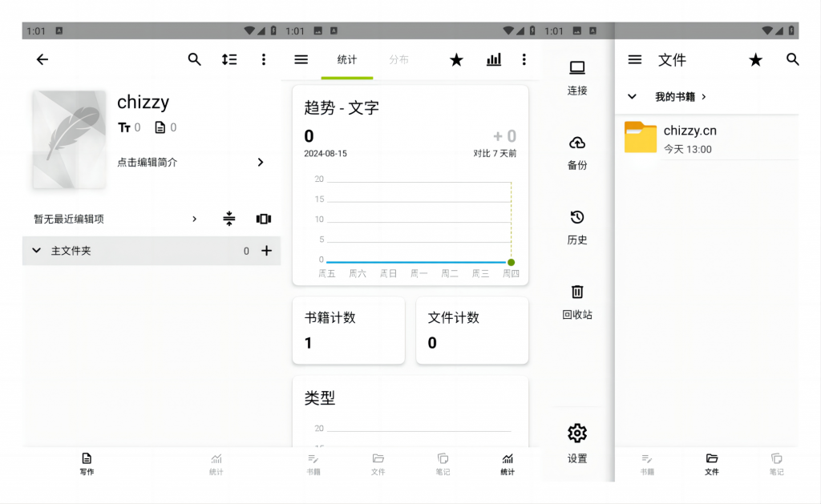Add item to 主文件夹 with plus icon
This screenshot has height=504, width=821.
[x=267, y=251]
